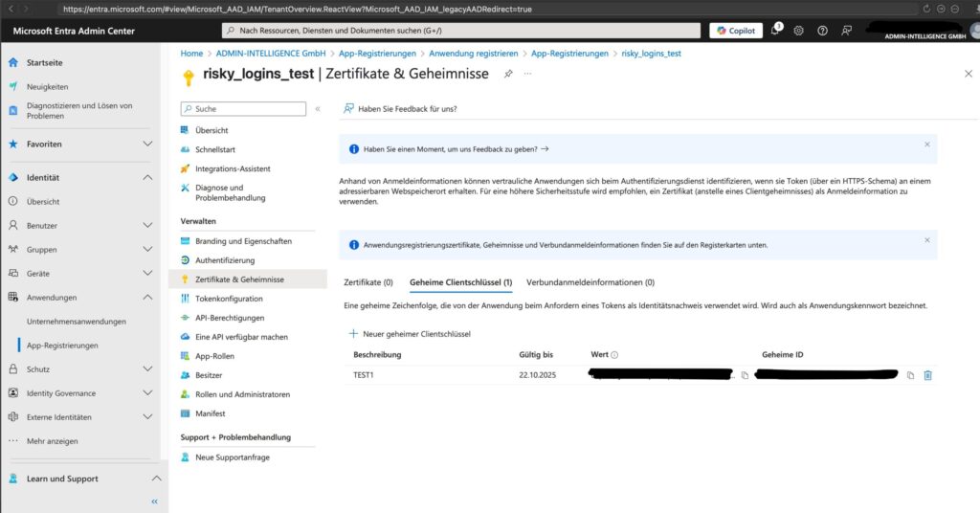
Task: Switch to the Zertifikate (0) tab
Action: [x=368, y=282]
